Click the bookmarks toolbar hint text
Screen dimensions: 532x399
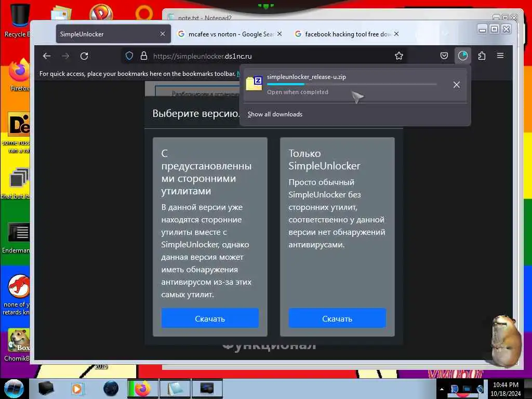tap(137, 74)
